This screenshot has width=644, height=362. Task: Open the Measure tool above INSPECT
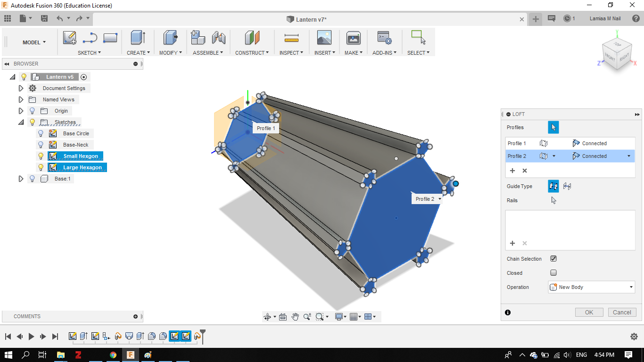[x=291, y=38]
